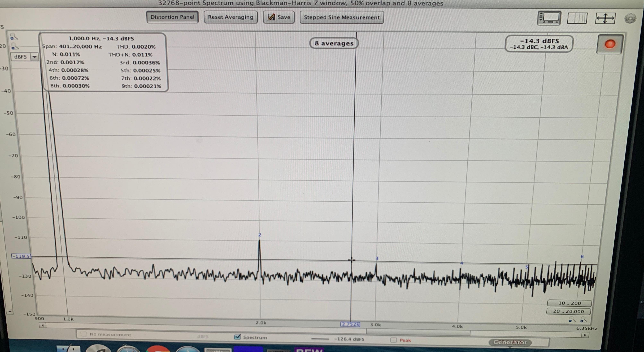Image resolution: width=644 pixels, height=352 pixels.
Task: Click the red record button
Action: pos(610,44)
